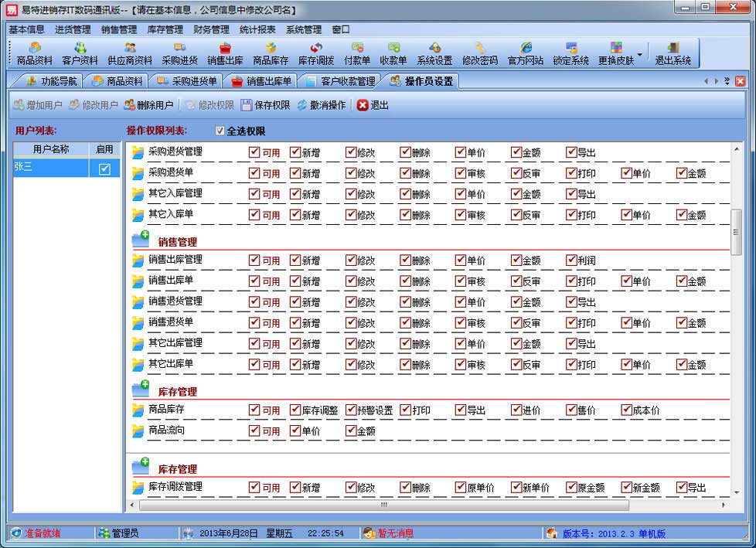Toggle 利润 checkbox in 销售出库管理 row
Viewport: 756px width, 548px height.
(571, 260)
